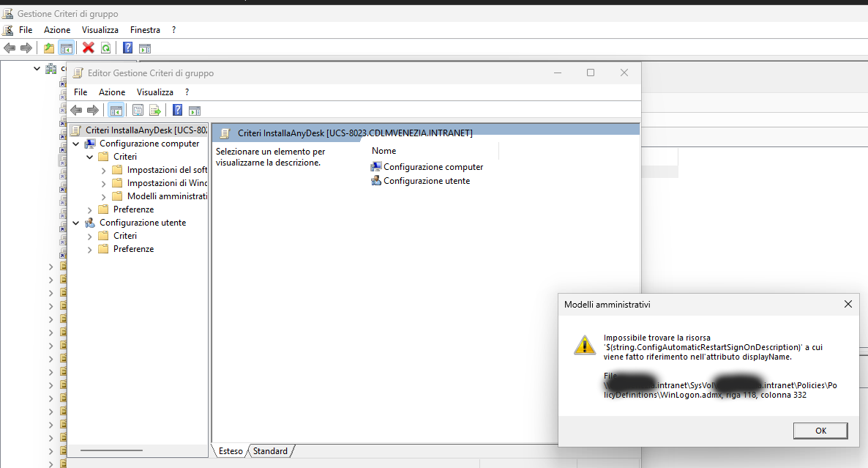Expand Impostazioni del software node

click(x=103, y=171)
